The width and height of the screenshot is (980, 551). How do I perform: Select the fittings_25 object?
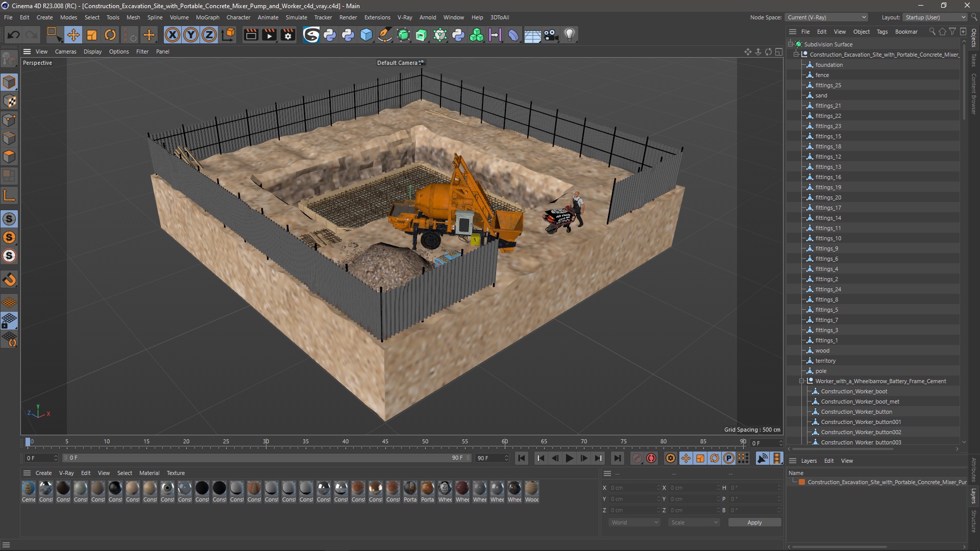click(x=828, y=85)
